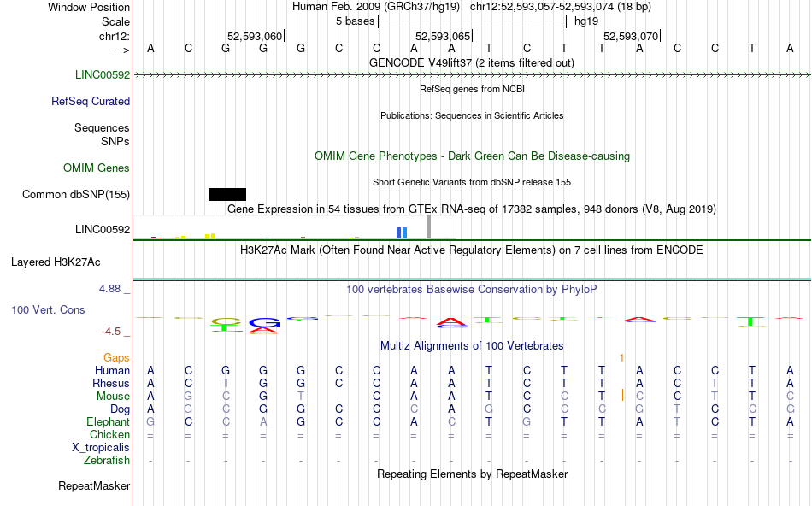Open the Layered H3K27Ac track label
812x506 pixels.
(x=56, y=262)
